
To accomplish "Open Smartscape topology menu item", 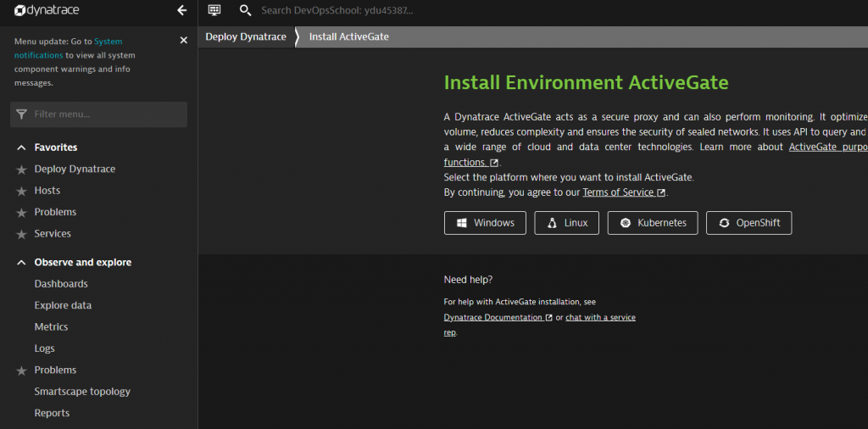I will [x=82, y=392].
